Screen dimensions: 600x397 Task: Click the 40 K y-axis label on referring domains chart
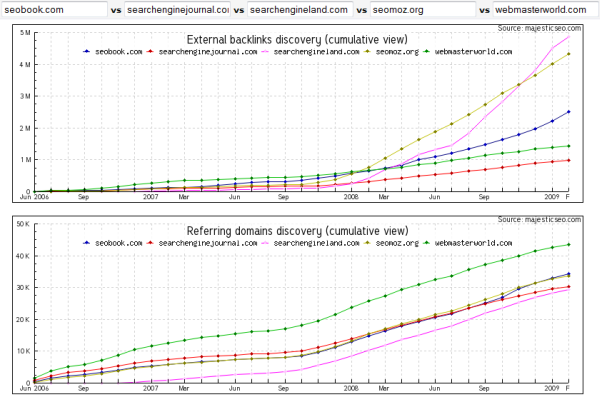coord(23,256)
